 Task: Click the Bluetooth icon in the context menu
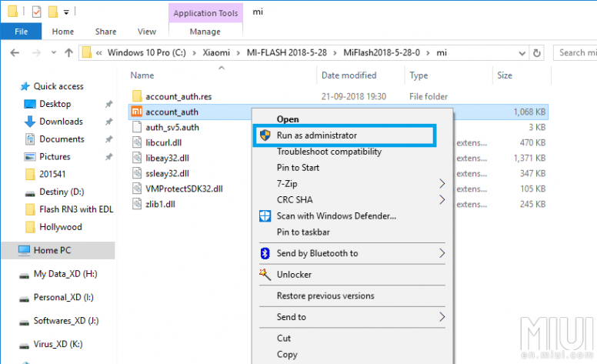point(265,253)
